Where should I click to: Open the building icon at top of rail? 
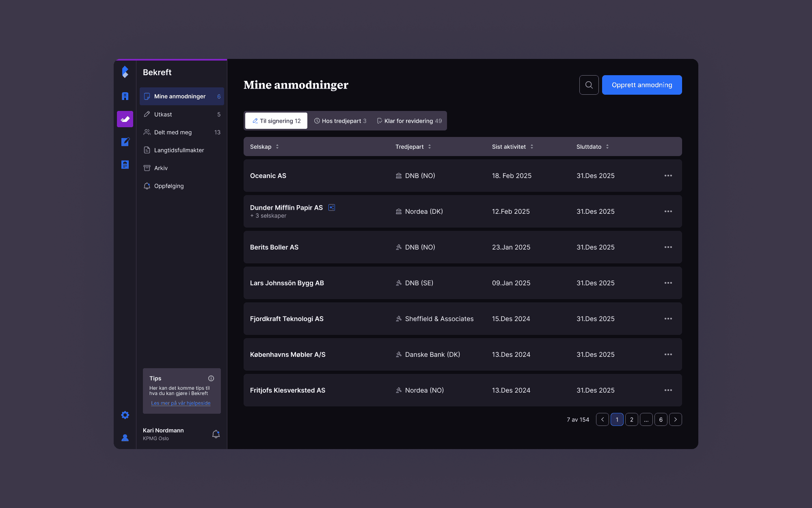coord(125,96)
